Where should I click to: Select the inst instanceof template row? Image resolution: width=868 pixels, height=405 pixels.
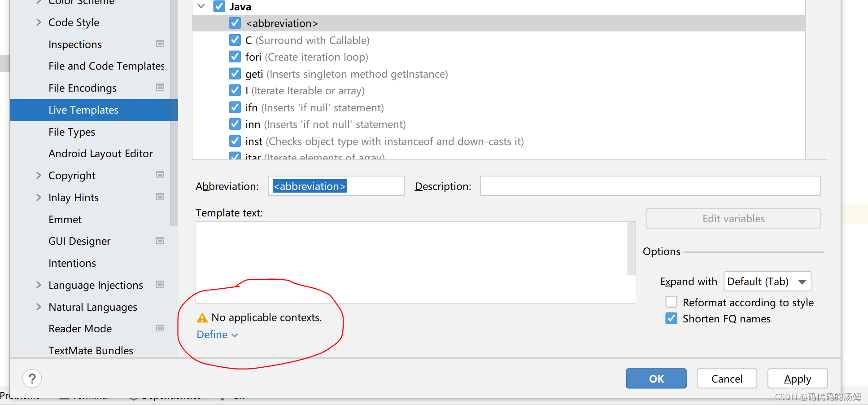pyautogui.click(x=499, y=141)
